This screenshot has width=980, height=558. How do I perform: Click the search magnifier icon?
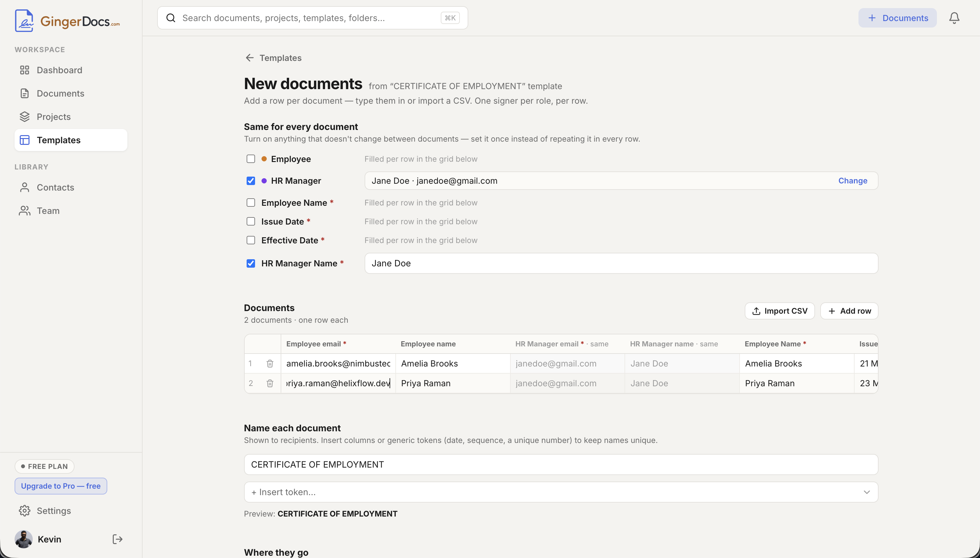click(171, 18)
